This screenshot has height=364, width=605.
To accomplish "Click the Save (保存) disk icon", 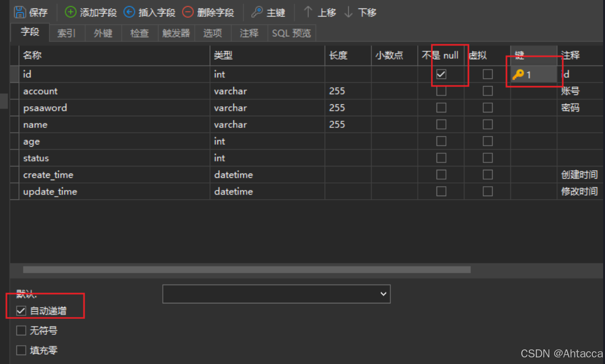I will coord(20,12).
